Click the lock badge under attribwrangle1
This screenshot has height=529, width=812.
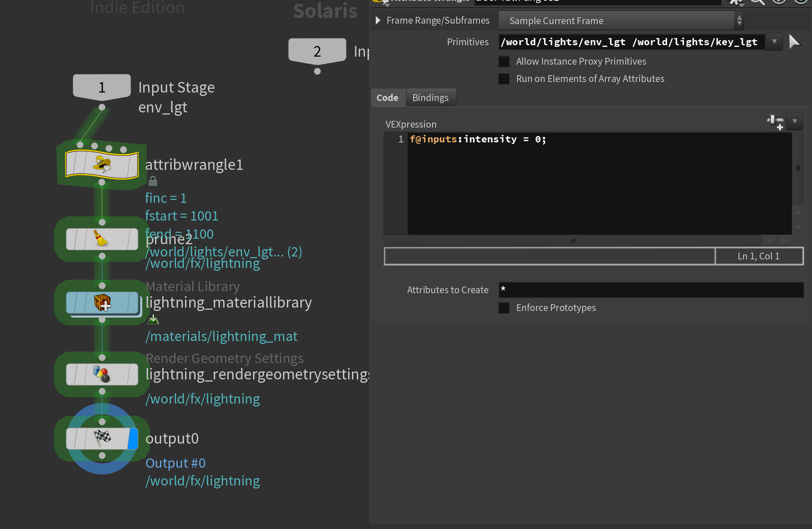(x=153, y=181)
